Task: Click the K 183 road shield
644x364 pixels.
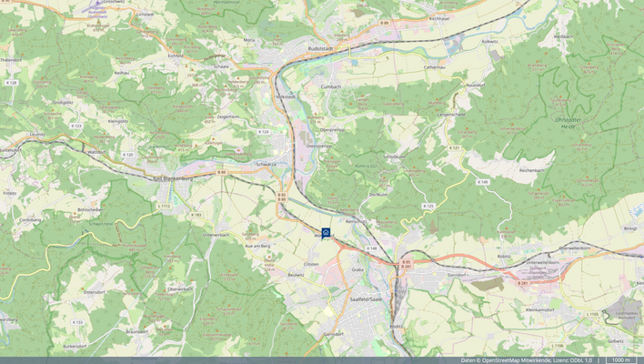Action: (196, 215)
